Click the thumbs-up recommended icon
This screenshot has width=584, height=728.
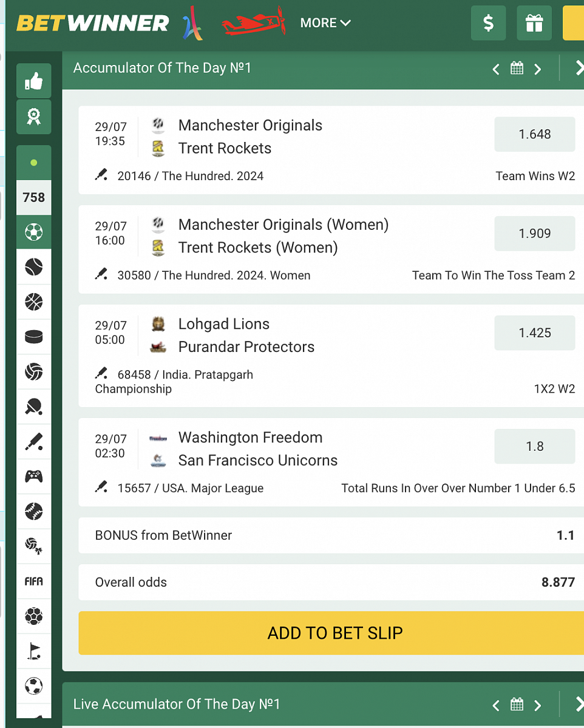pyautogui.click(x=34, y=81)
